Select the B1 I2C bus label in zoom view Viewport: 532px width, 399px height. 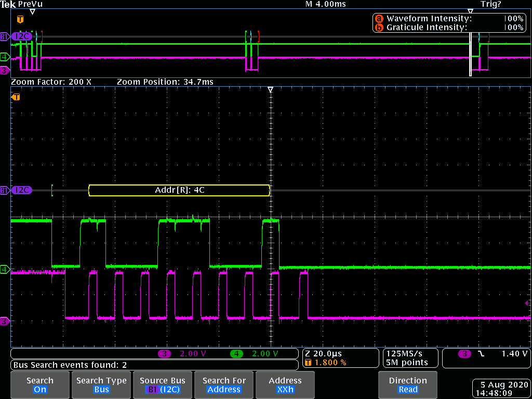(21, 190)
